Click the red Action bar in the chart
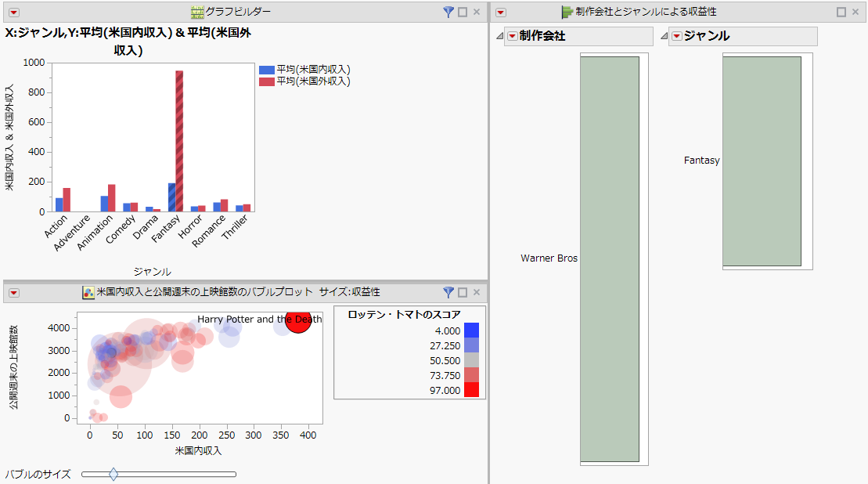868x484 pixels. click(x=67, y=200)
